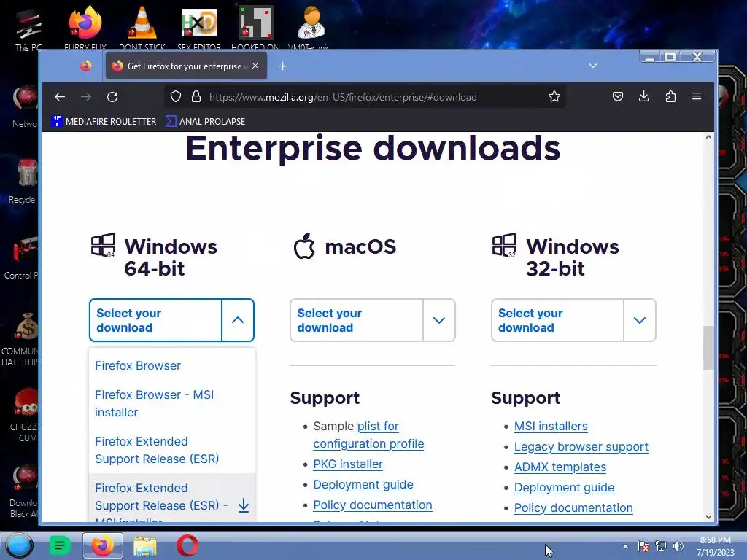Open the macOS Policy documentation link

click(373, 505)
